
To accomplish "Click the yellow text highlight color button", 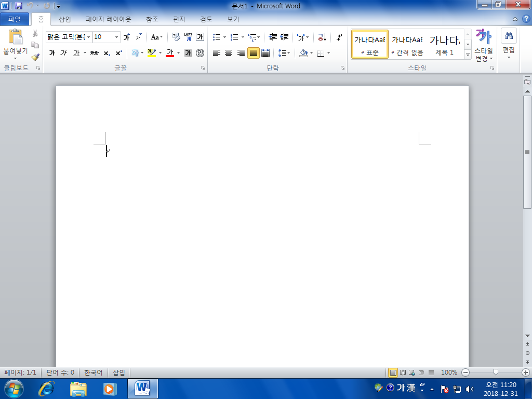I will 151,53.
